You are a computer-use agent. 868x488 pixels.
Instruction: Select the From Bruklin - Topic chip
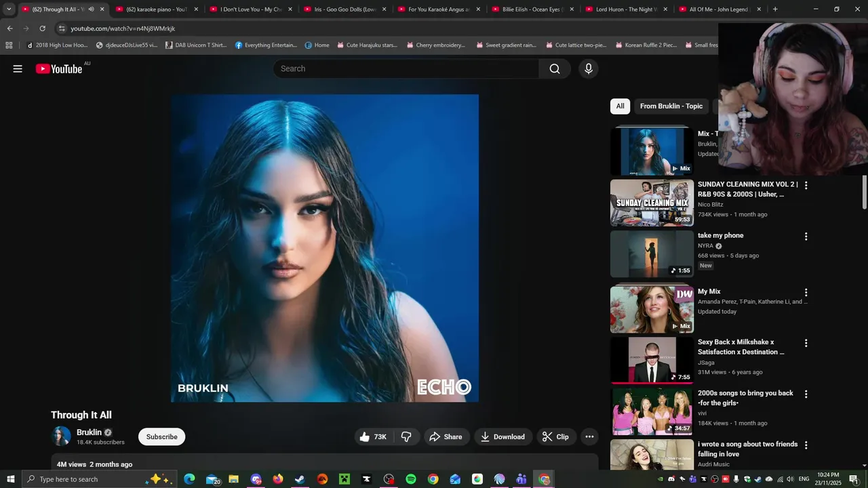coord(671,106)
